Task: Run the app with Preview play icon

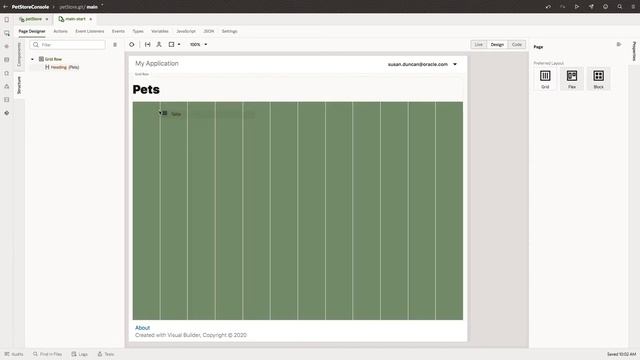Action: [577, 7]
